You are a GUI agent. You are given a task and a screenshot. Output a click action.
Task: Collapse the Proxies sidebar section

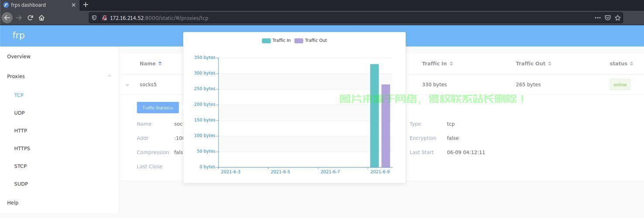[109, 76]
